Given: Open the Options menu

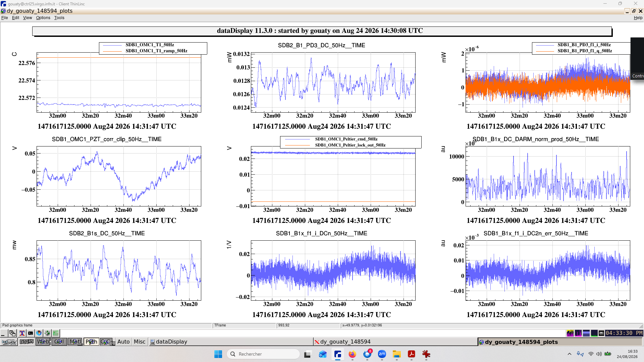Looking at the screenshot, I should 43,18.
